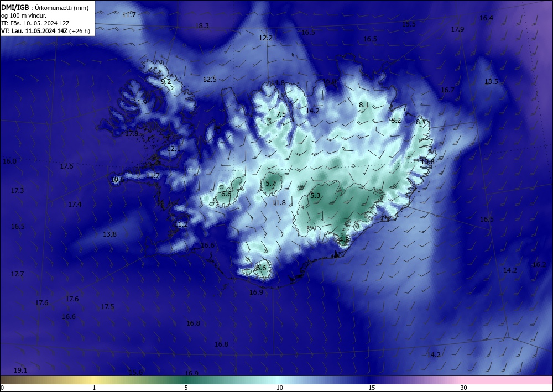553x392 pixels.
Task: Select the 12.1 value label
Action: point(174,149)
